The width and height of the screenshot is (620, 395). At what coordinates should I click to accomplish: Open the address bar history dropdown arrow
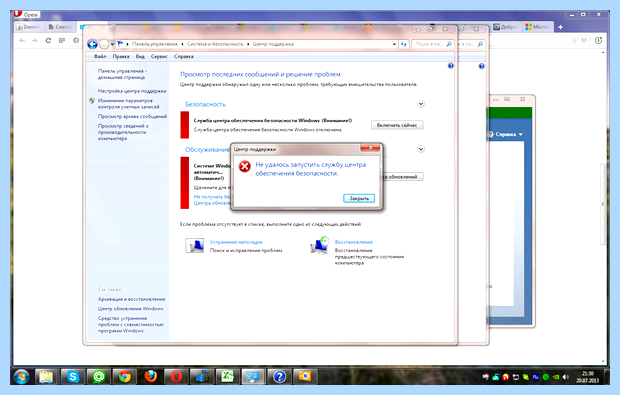point(394,44)
